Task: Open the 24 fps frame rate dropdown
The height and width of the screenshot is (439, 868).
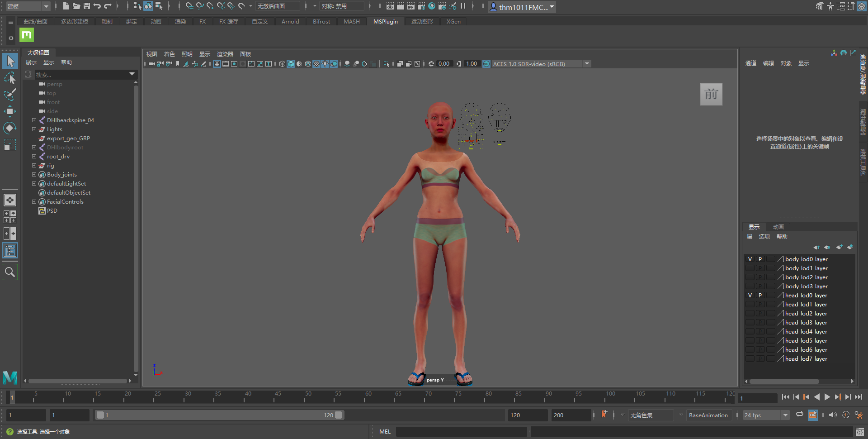Action: point(766,415)
